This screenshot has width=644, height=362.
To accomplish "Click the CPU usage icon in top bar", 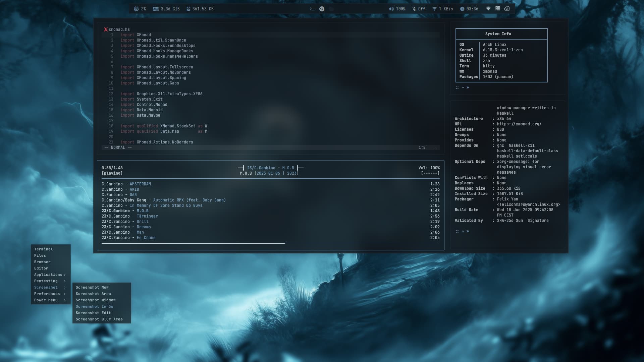I will (136, 9).
